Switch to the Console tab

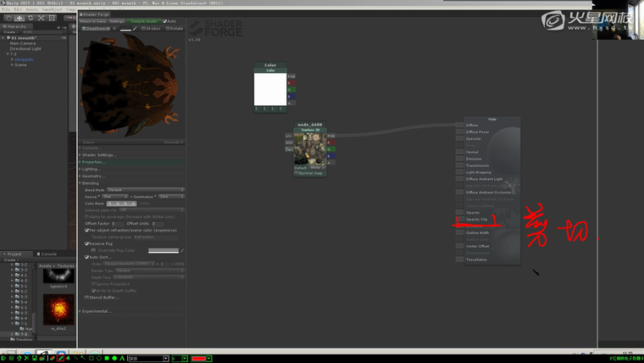48,254
